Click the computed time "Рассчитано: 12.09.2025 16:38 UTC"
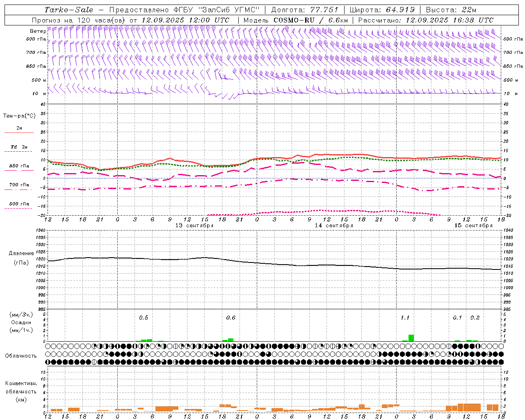 (x=426, y=20)
